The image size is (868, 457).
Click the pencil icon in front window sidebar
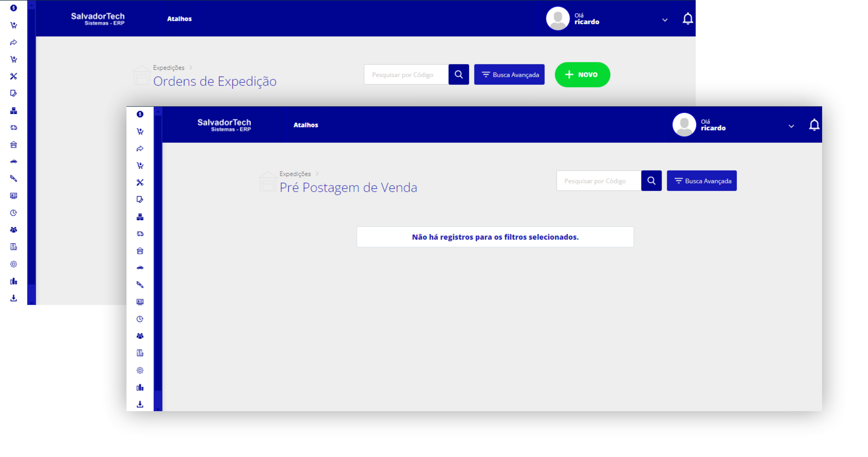(140, 285)
